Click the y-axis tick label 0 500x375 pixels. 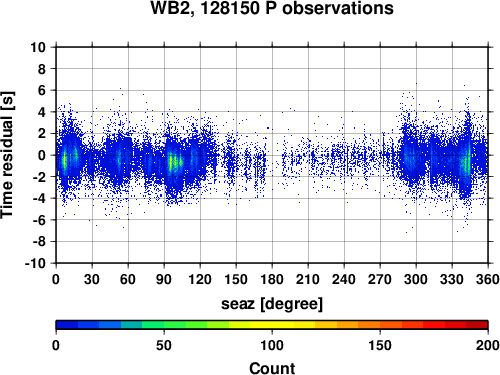42,155
